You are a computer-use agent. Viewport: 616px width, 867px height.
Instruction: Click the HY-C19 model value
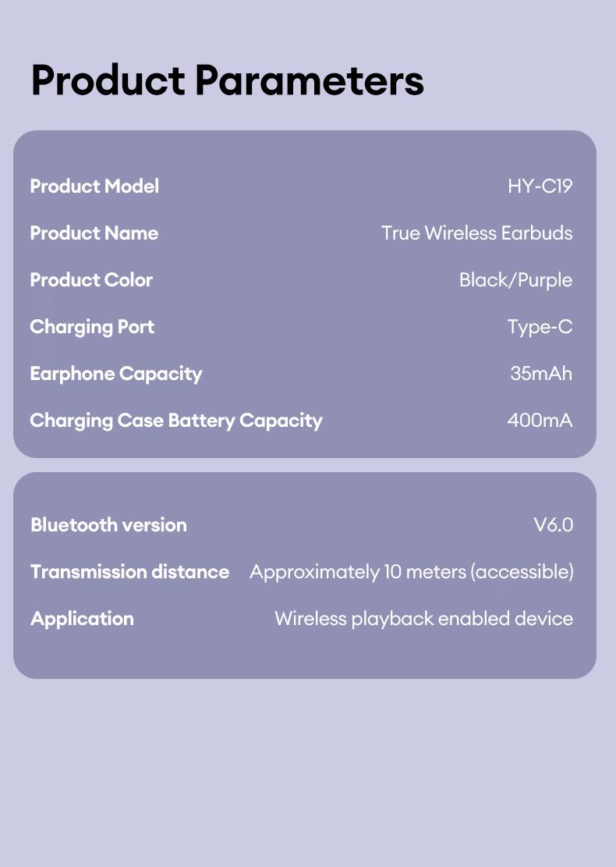tap(540, 187)
